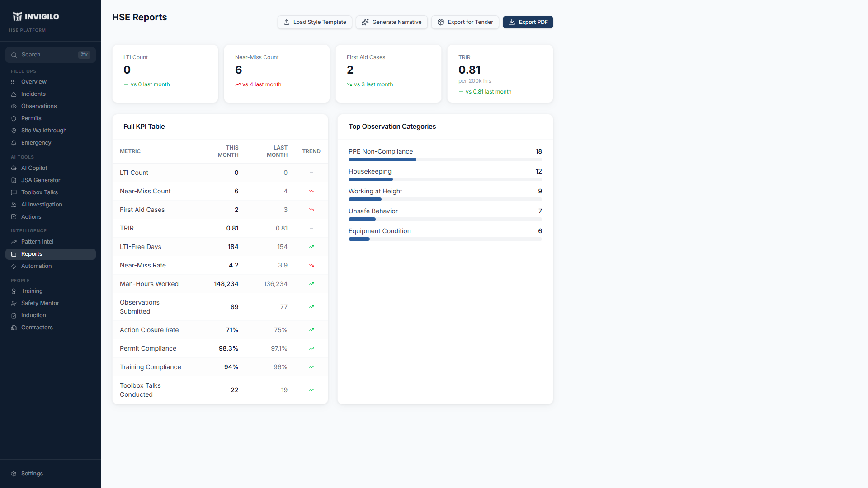This screenshot has width=868, height=488.
Task: Click the Actions checkbox icon
Action: pyautogui.click(x=14, y=217)
